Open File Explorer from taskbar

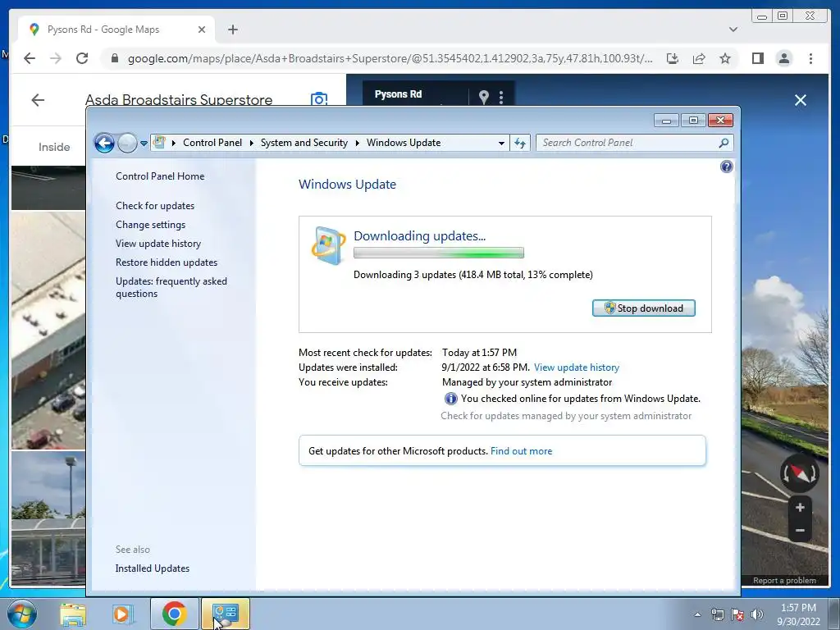click(x=73, y=614)
